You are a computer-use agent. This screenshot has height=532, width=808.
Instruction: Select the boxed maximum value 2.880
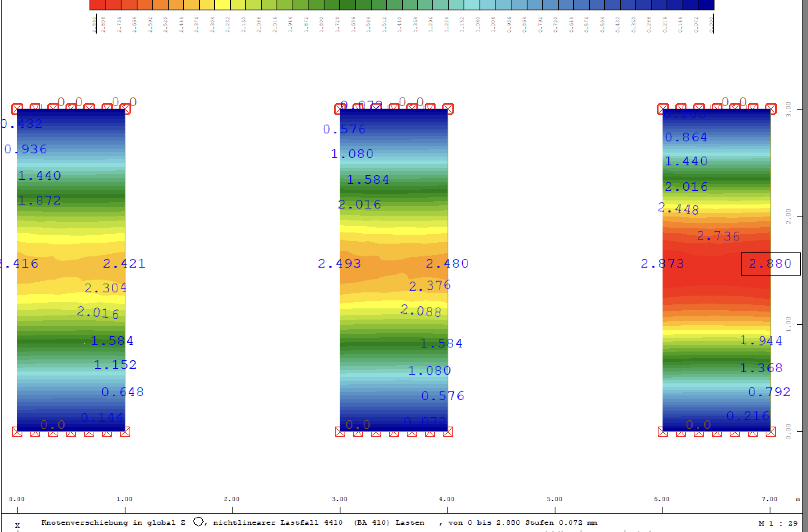[x=770, y=264]
